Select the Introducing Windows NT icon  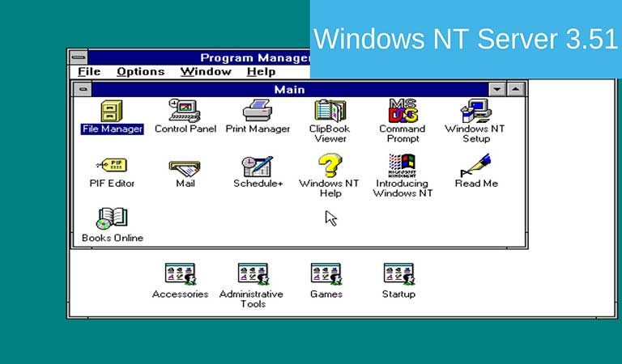[x=403, y=166]
